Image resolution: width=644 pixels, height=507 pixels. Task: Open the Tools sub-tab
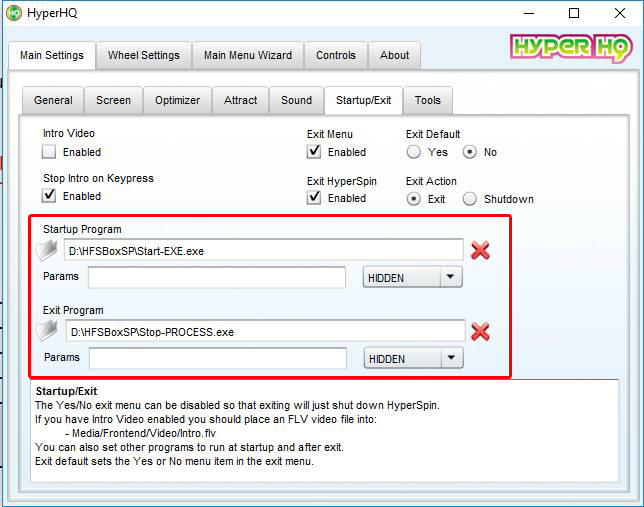tap(428, 100)
